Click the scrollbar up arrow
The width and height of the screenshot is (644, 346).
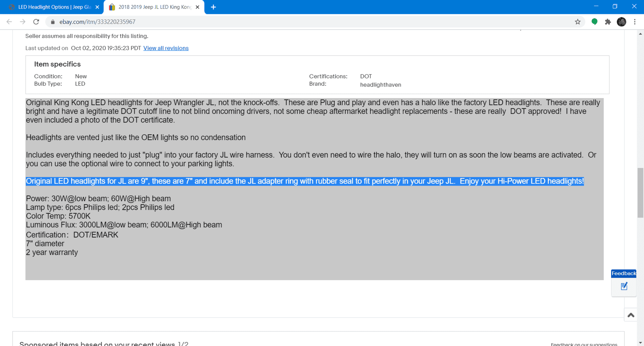click(640, 34)
